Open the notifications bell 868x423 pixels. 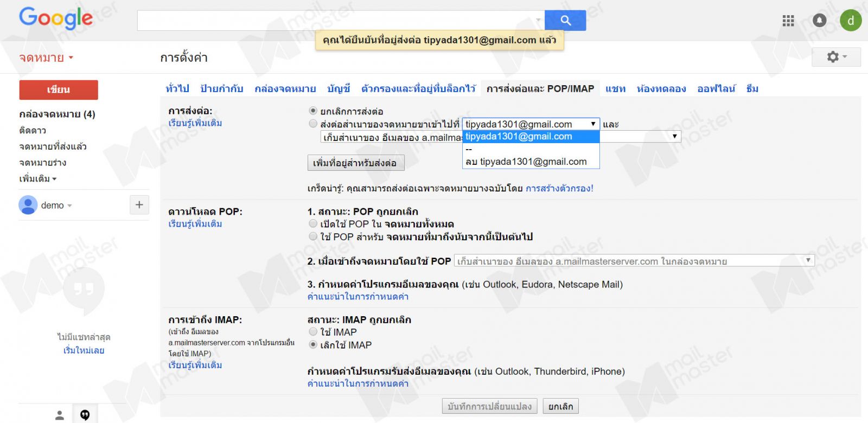coord(820,21)
